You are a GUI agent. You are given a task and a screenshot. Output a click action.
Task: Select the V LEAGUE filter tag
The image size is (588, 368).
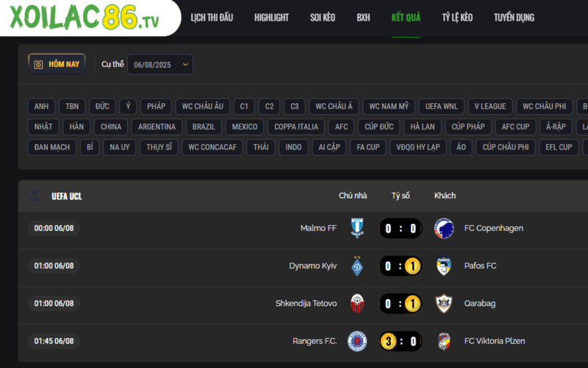[490, 106]
